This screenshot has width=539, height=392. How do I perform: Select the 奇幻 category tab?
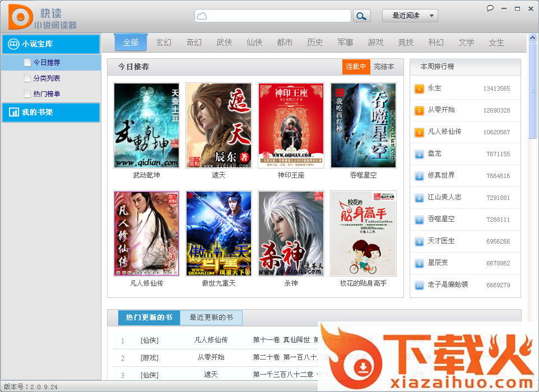click(194, 43)
